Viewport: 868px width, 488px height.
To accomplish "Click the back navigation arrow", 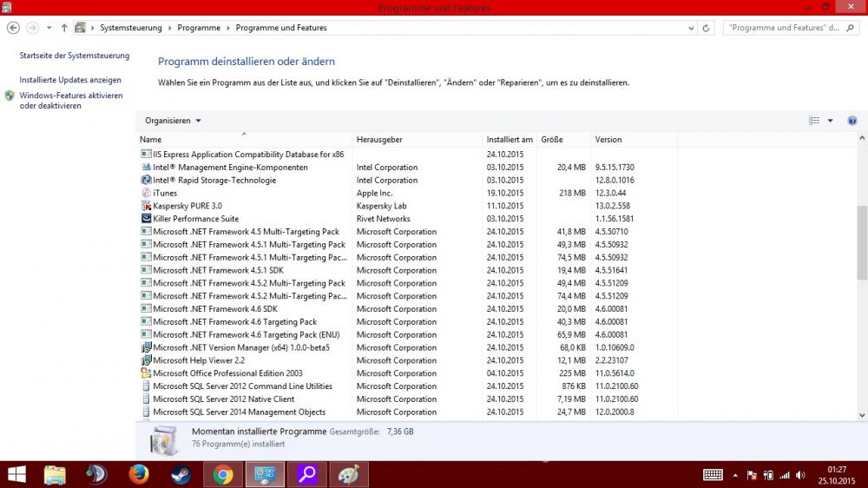I will coord(13,28).
